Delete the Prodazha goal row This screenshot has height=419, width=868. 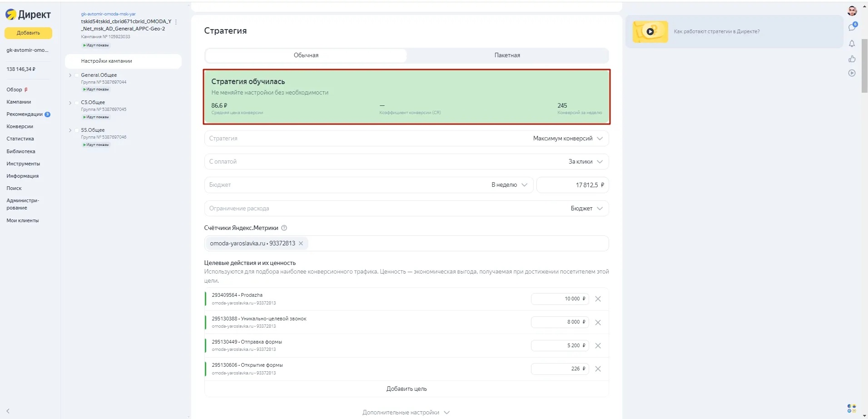598,299
